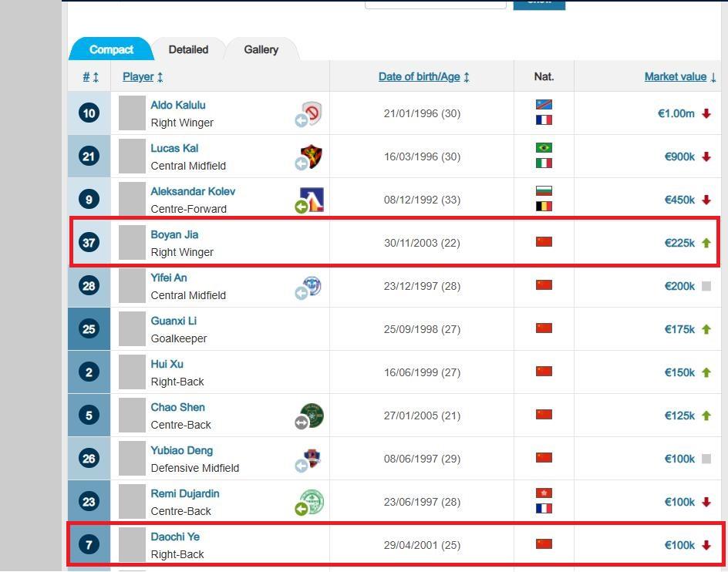Screen dimensions: 728x572
Task: Open Aleksandar Kolev player profile
Action: 193,191
